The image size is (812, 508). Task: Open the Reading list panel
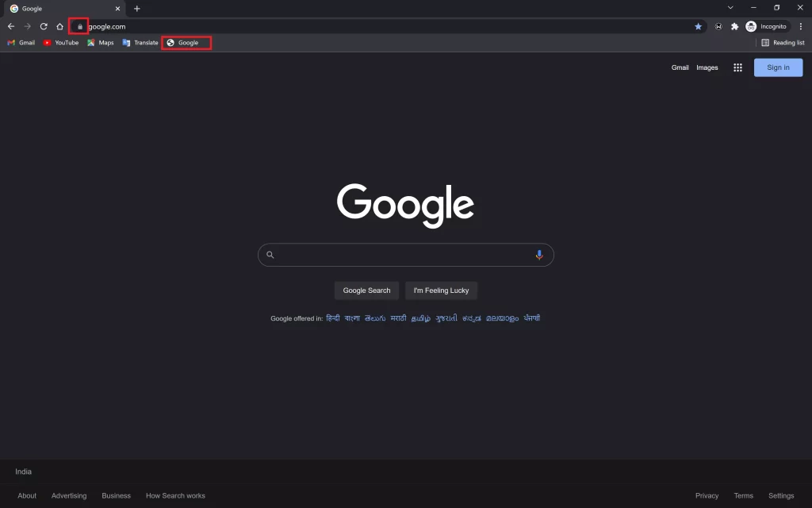[x=783, y=43]
